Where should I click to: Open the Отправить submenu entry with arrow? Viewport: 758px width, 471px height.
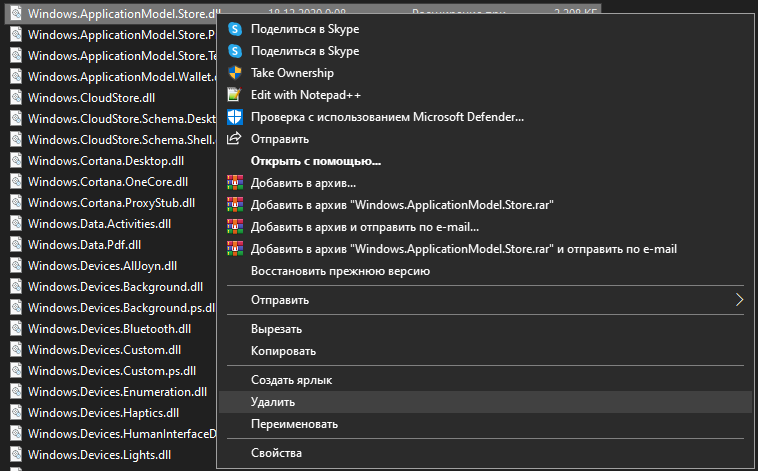point(485,300)
